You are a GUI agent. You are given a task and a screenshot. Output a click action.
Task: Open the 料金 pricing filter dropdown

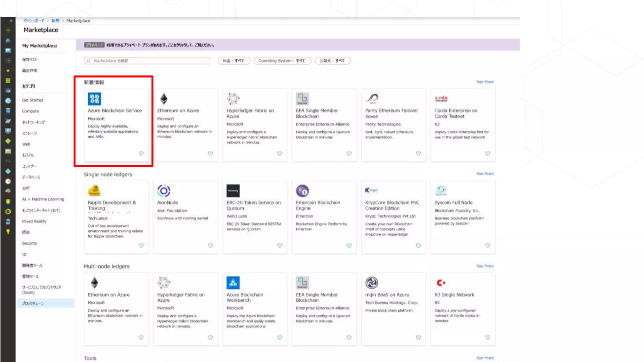pos(234,61)
